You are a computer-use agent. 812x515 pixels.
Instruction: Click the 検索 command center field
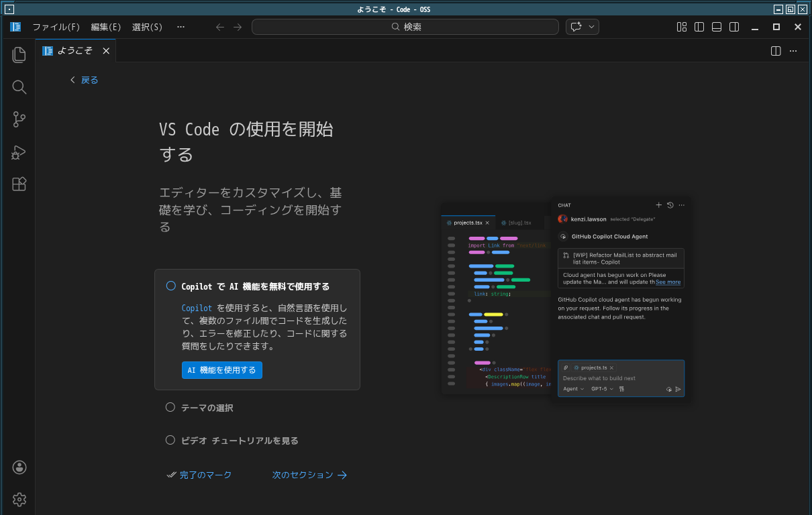coord(405,27)
